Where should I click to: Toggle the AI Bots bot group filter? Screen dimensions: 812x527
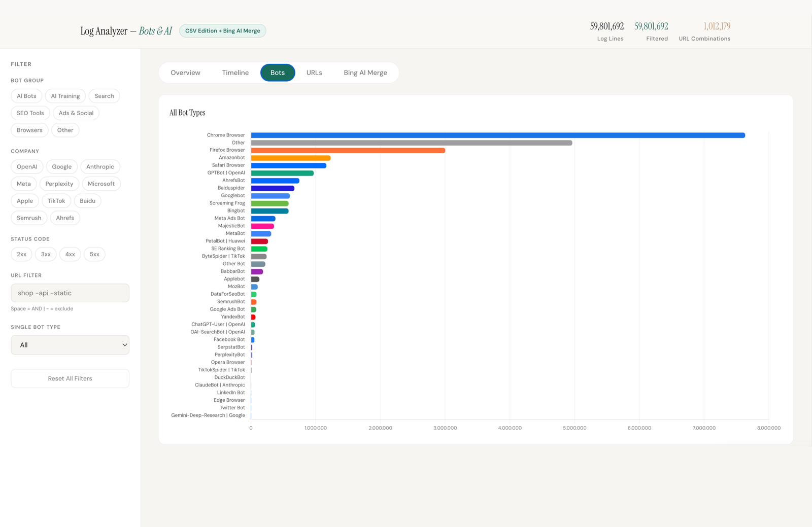click(26, 95)
